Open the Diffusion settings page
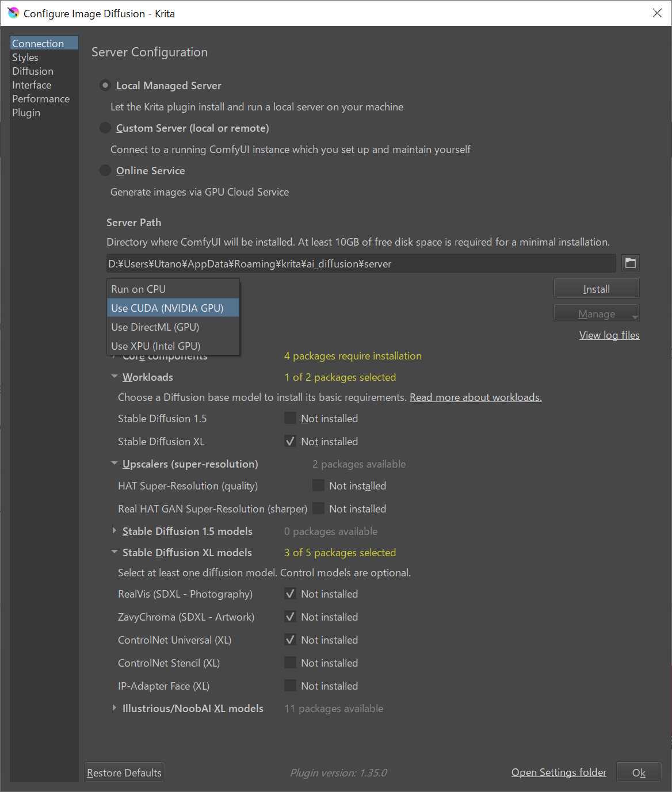The width and height of the screenshot is (672, 792). point(44,71)
